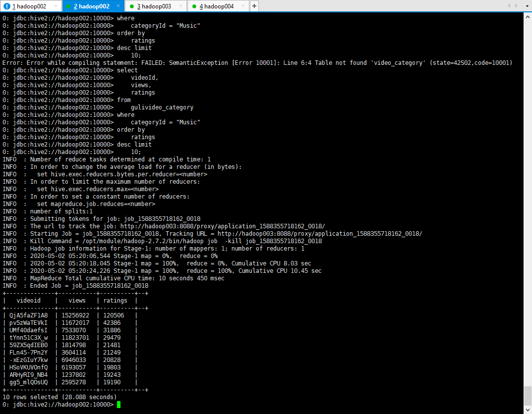Close the 3 hadoop003 tab
Viewport: 532px width, 414px height.
180,6
